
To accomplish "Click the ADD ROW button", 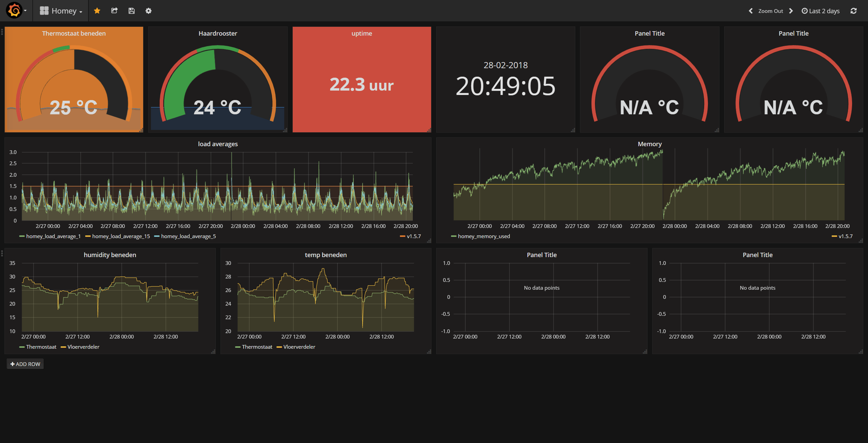I will tap(25, 364).
